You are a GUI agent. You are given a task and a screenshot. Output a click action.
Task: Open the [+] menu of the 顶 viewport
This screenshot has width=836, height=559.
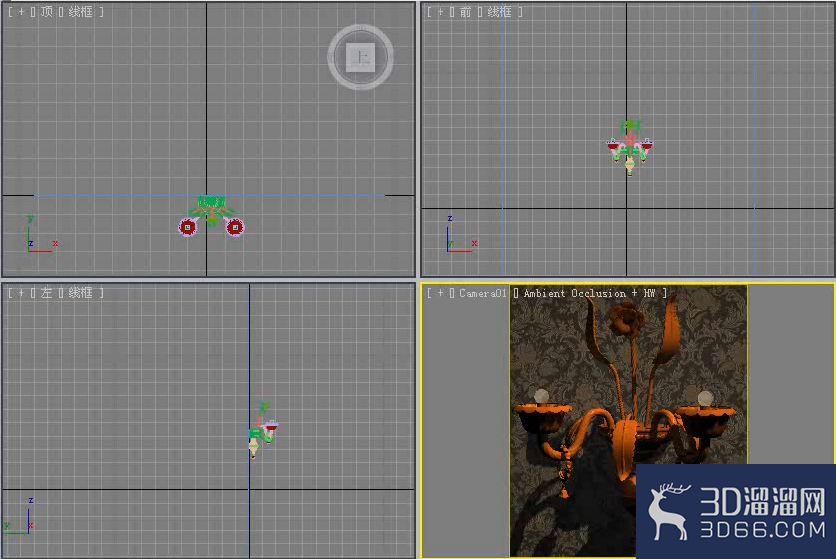pyautogui.click(x=21, y=12)
